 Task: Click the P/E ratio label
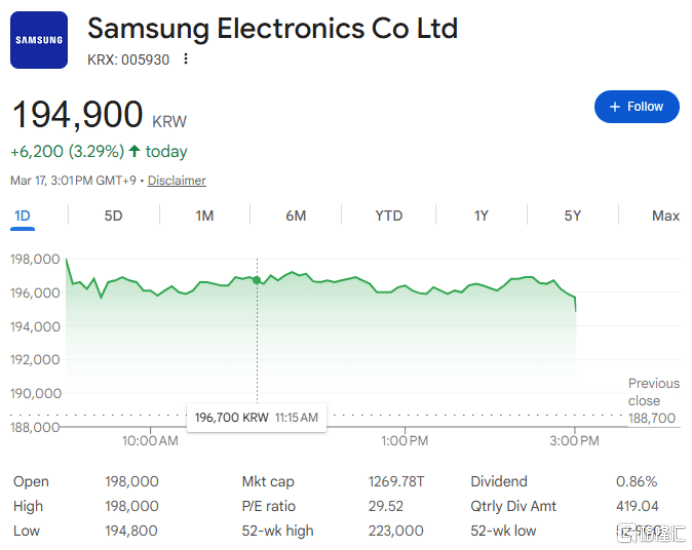268,506
